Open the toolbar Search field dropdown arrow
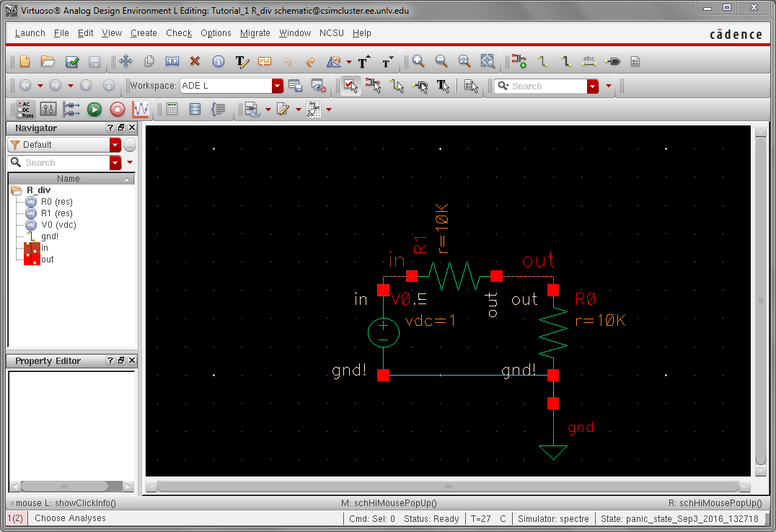Image resolution: width=776 pixels, height=532 pixels. [593, 86]
